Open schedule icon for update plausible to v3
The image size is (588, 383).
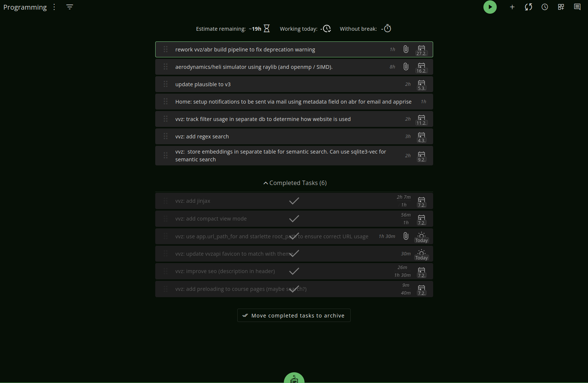(421, 84)
